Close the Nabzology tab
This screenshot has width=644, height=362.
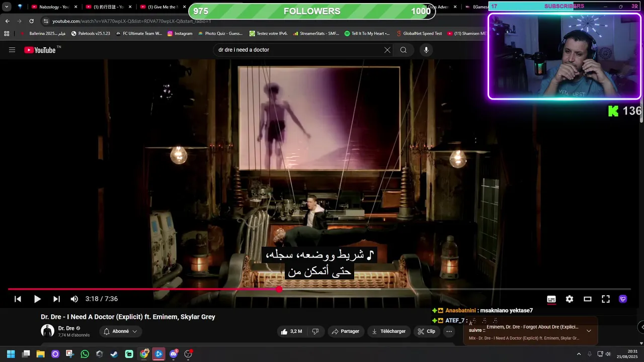76,7
